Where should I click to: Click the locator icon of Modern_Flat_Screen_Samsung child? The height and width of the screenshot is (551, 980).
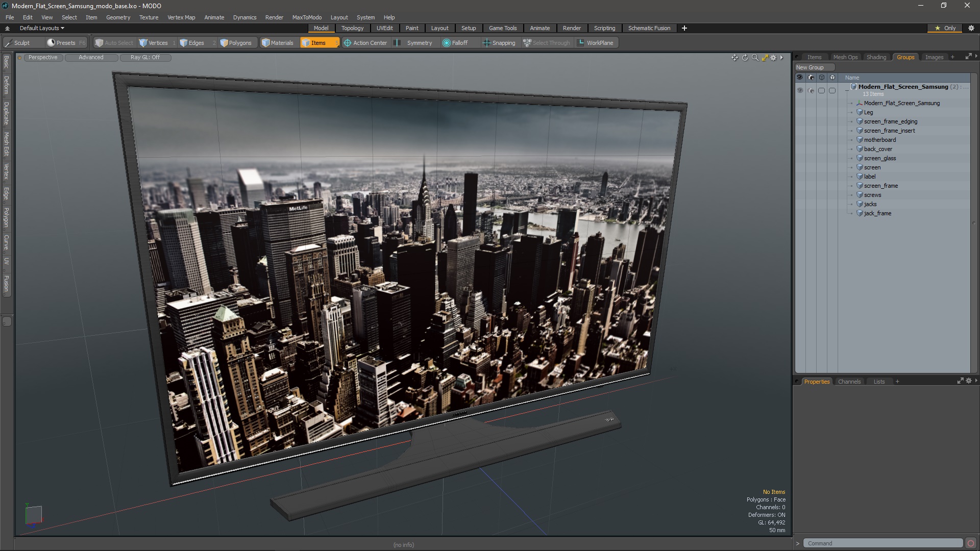(x=860, y=103)
